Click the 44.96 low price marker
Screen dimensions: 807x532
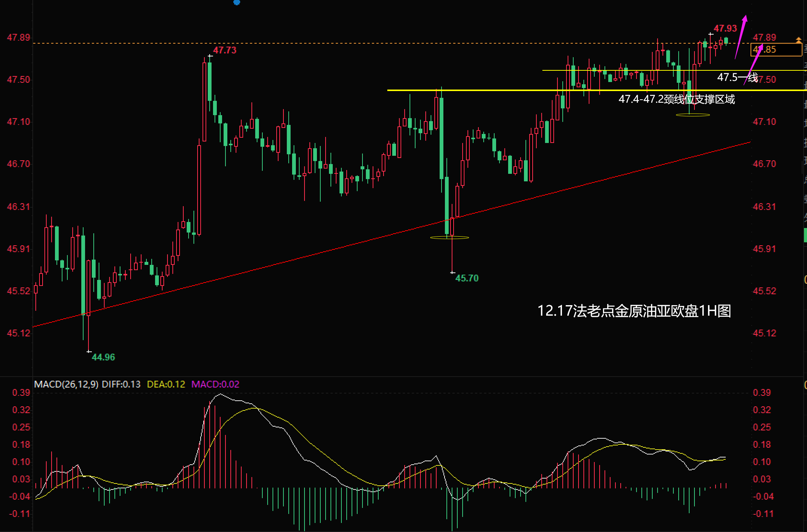(103, 357)
